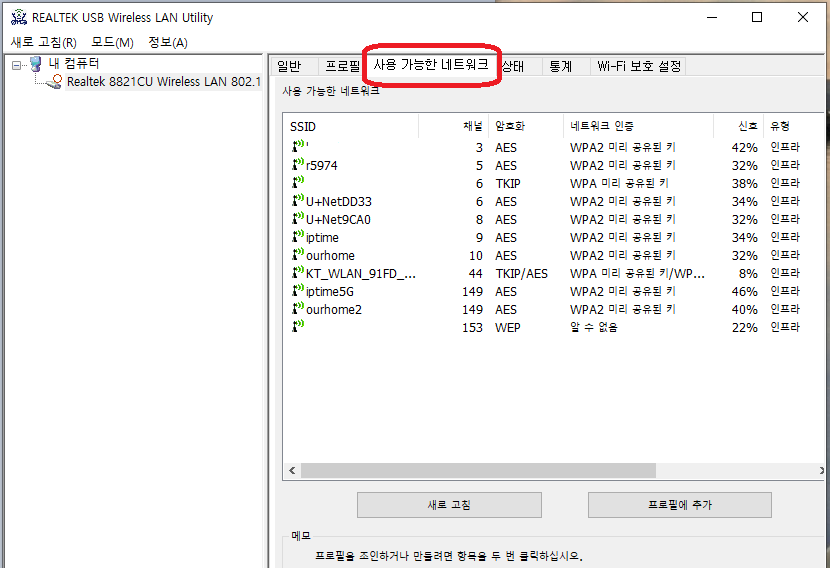Select the ourhome network on channel 10
Viewport: 830px width, 568px height.
[x=330, y=256]
